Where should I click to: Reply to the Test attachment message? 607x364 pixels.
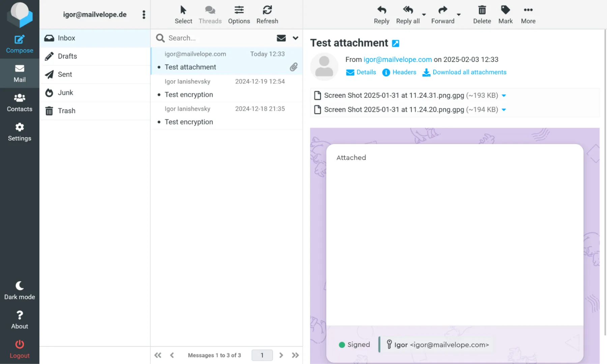coord(381,14)
